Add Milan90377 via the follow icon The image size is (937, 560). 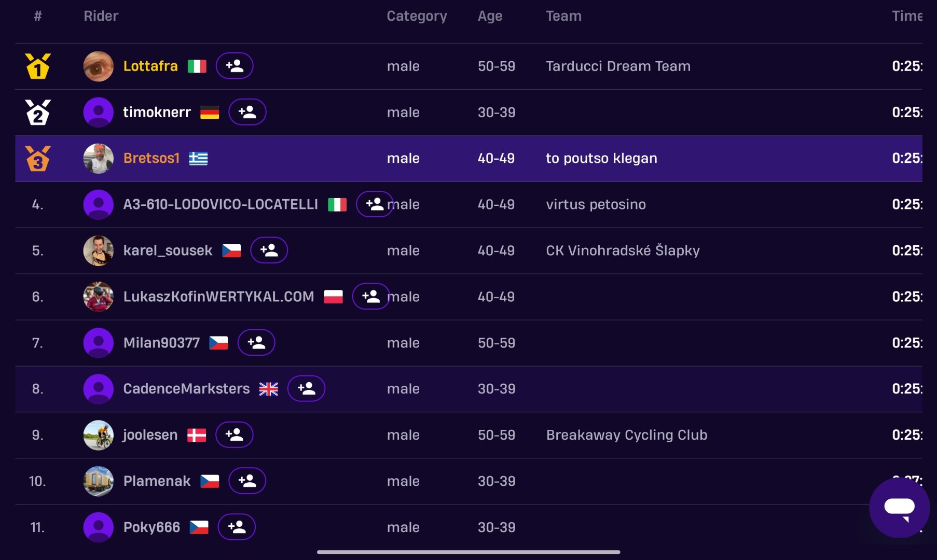pos(256,343)
